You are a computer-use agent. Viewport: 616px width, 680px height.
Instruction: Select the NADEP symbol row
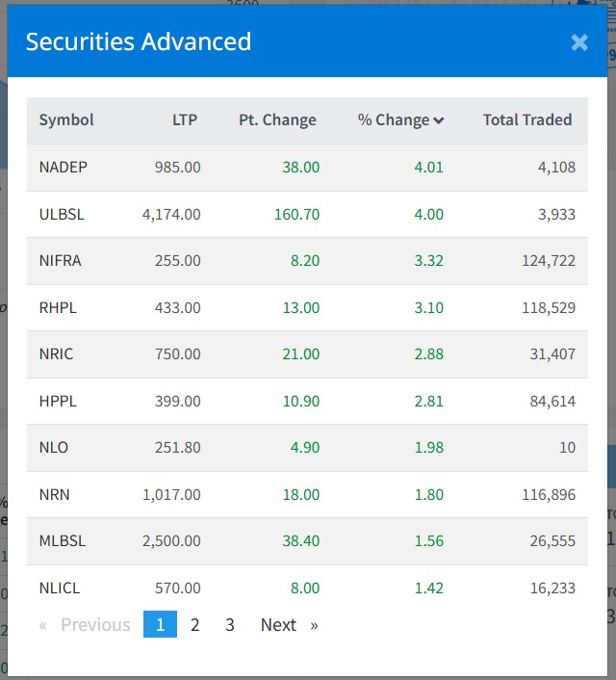pos(64,168)
